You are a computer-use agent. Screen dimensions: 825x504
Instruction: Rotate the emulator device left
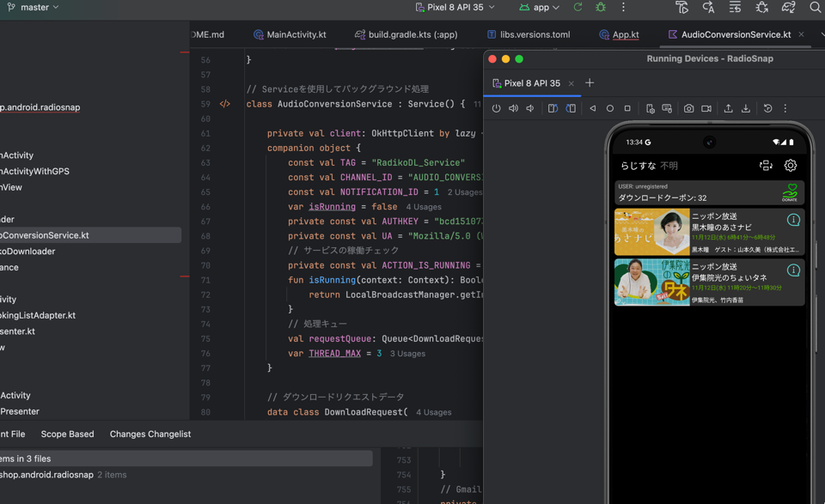point(553,109)
